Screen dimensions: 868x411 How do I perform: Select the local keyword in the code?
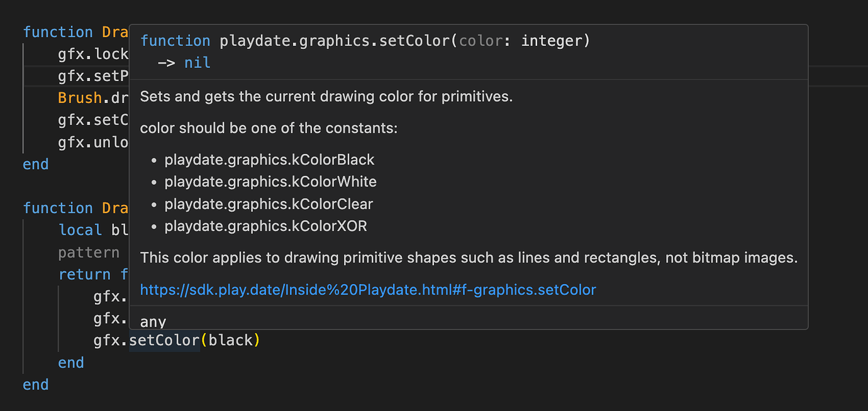click(80, 230)
